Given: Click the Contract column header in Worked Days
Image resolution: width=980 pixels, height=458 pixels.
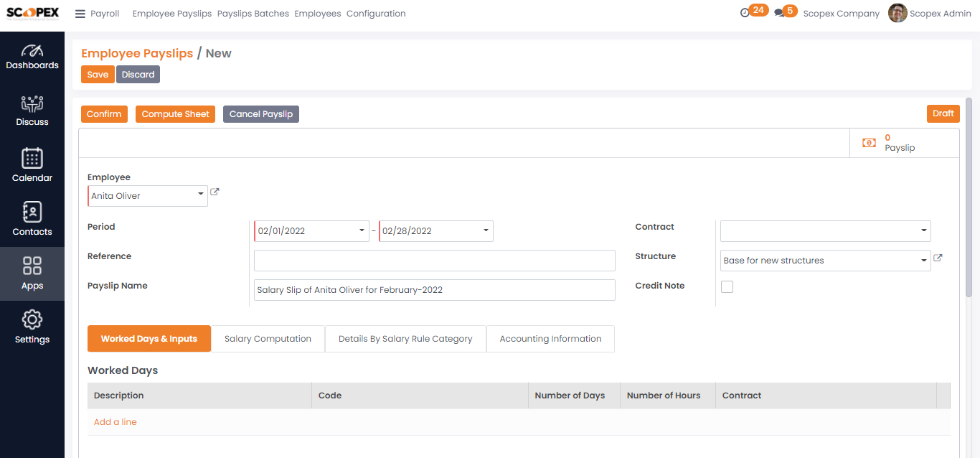Looking at the screenshot, I should (x=826, y=396).
